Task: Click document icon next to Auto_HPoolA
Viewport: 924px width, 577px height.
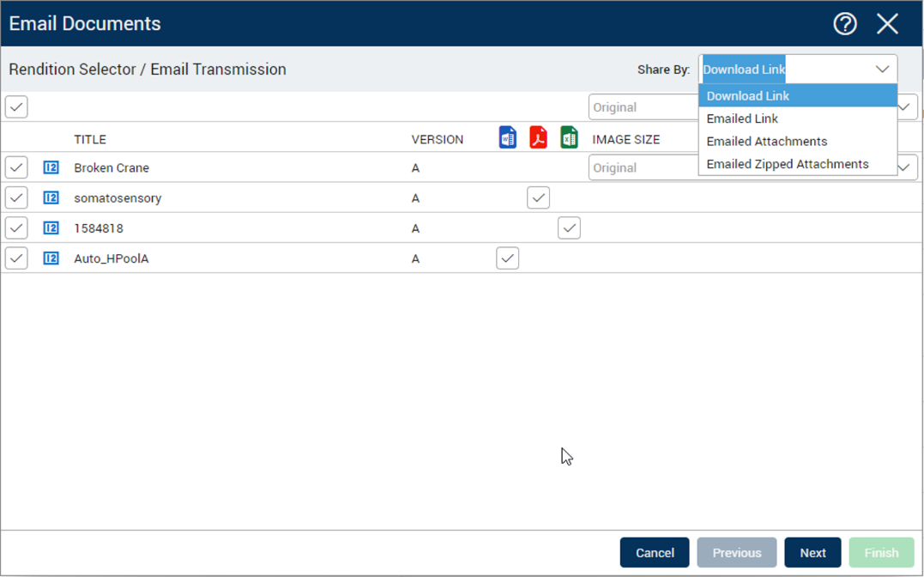Action: click(x=51, y=258)
